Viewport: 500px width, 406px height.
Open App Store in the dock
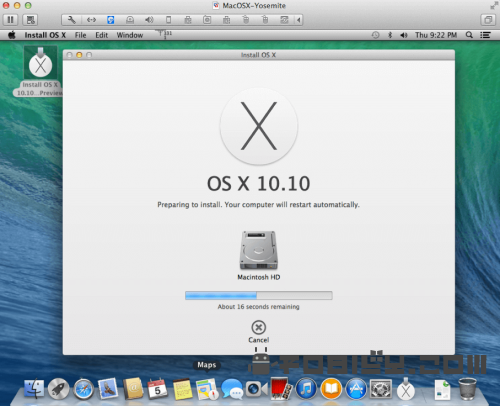click(x=356, y=389)
